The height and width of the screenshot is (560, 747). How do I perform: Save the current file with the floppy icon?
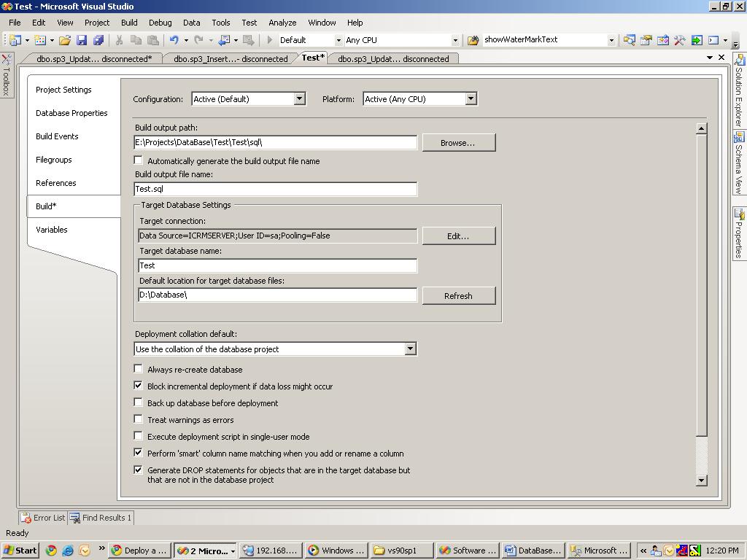coord(82,41)
